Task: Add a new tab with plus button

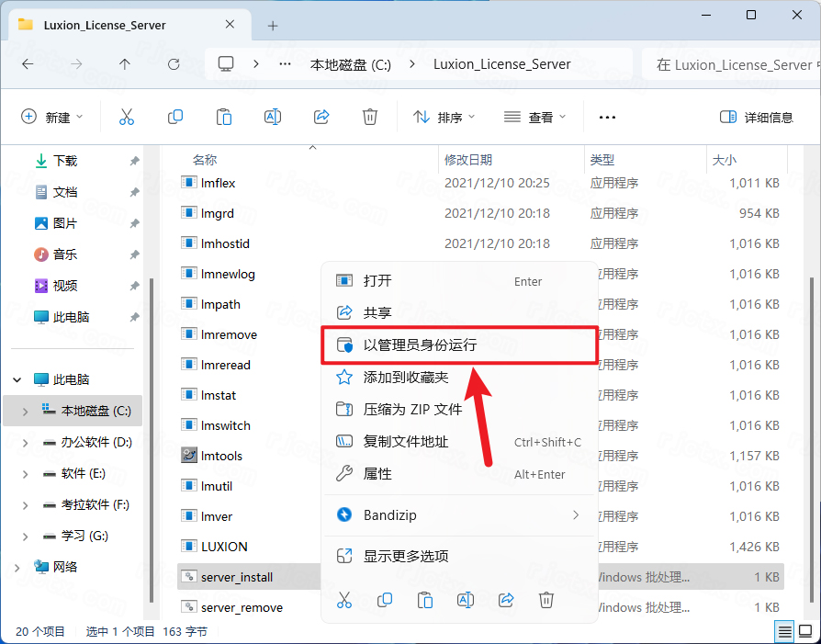Action: coord(273,26)
